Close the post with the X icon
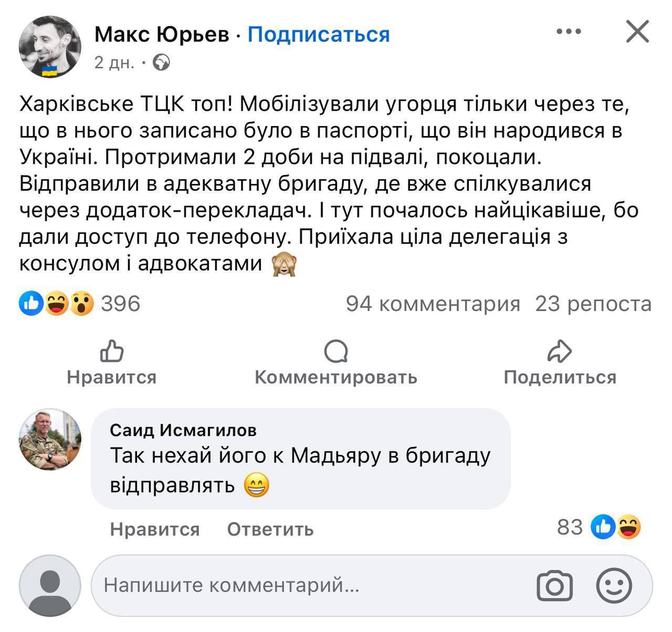The width and height of the screenshot is (672, 632). pyautogui.click(x=638, y=32)
